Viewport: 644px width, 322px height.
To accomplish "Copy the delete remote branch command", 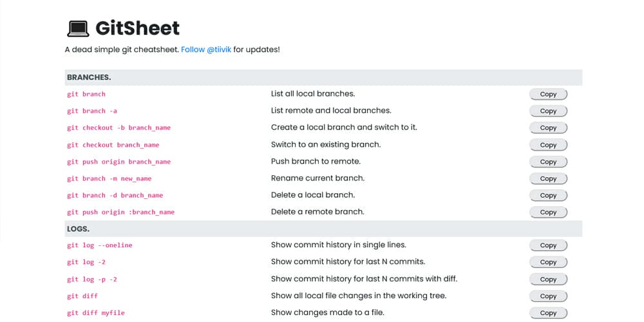I will [548, 213].
